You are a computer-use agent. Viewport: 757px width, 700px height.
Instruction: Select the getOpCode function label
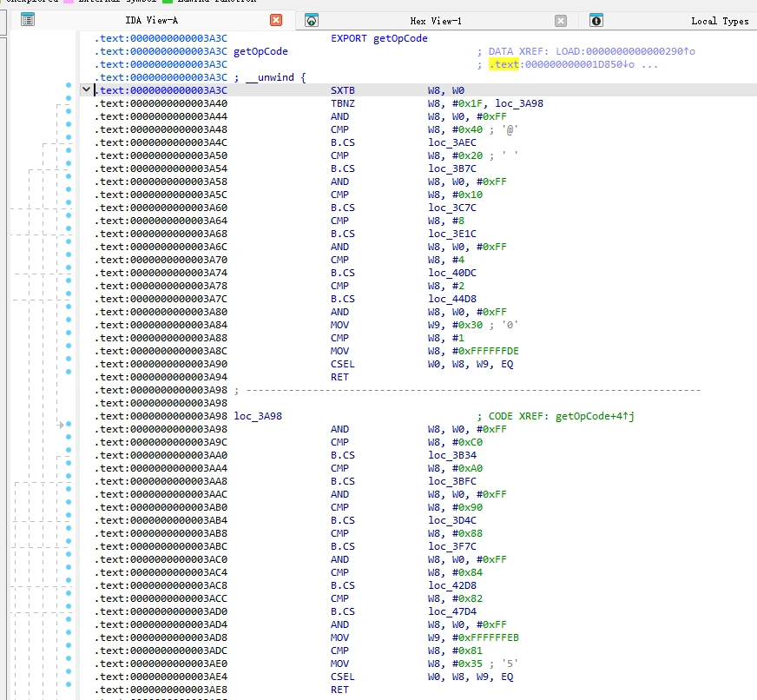tap(260, 51)
